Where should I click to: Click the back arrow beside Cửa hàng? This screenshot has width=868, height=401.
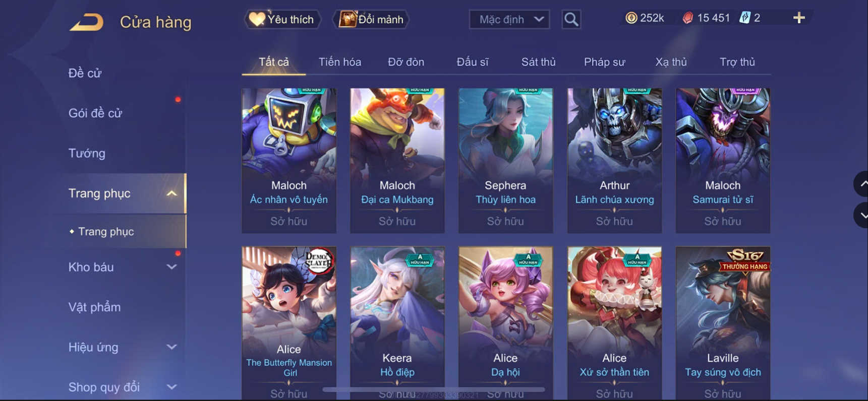tap(86, 22)
